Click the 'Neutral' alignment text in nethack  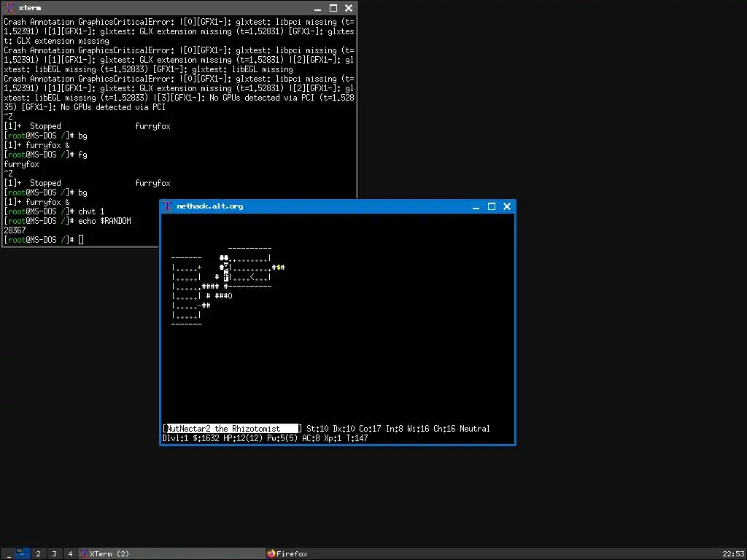click(474, 429)
